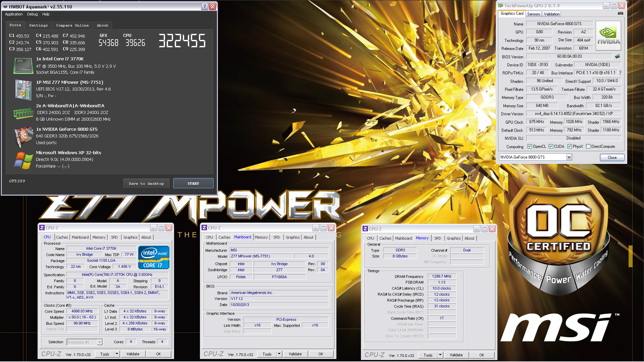Image resolution: width=644 pixels, height=362 pixels.
Task: Click the CAS# Latency 10.0 clocks value
Action: (x=441, y=288)
